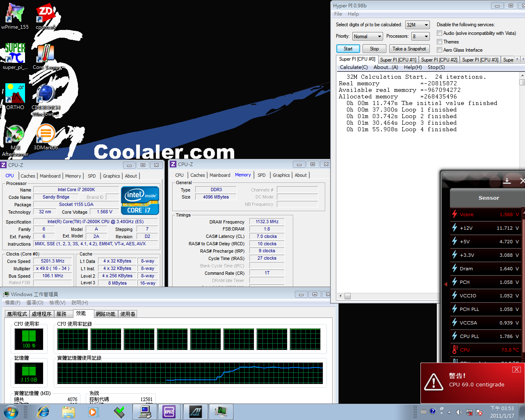
Task: Switch to the AI Suite taskbar button
Action: pos(196,412)
